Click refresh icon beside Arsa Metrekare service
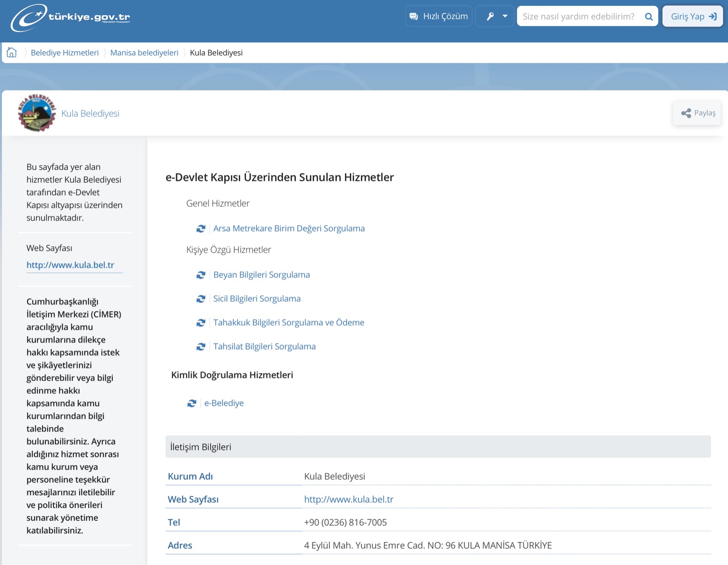728x565 pixels. pyautogui.click(x=201, y=228)
